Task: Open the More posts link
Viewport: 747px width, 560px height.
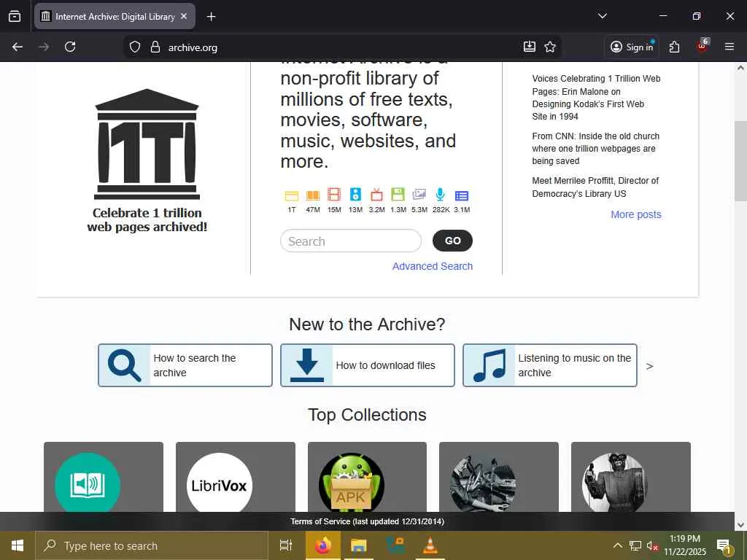Action: point(635,214)
